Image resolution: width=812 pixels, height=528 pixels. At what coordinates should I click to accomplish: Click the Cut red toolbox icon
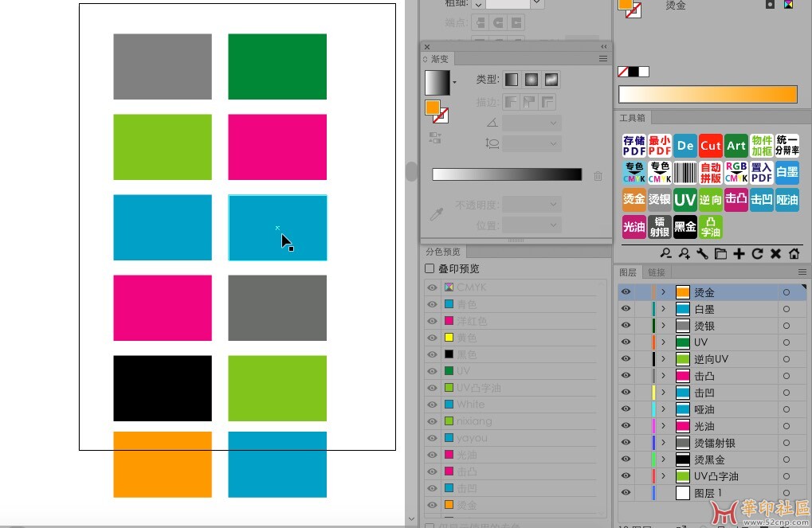click(710, 145)
